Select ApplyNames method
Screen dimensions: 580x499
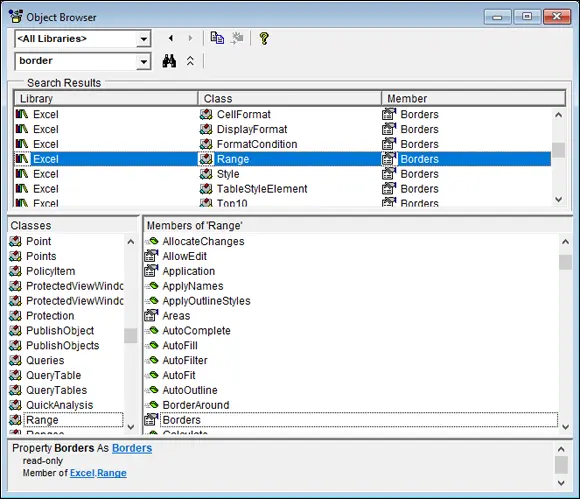[193, 286]
